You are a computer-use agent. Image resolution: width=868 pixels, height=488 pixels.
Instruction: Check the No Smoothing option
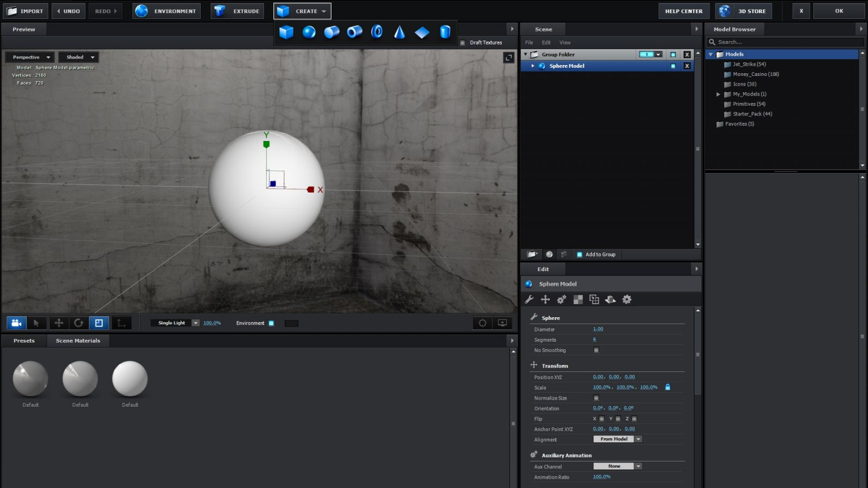click(596, 350)
